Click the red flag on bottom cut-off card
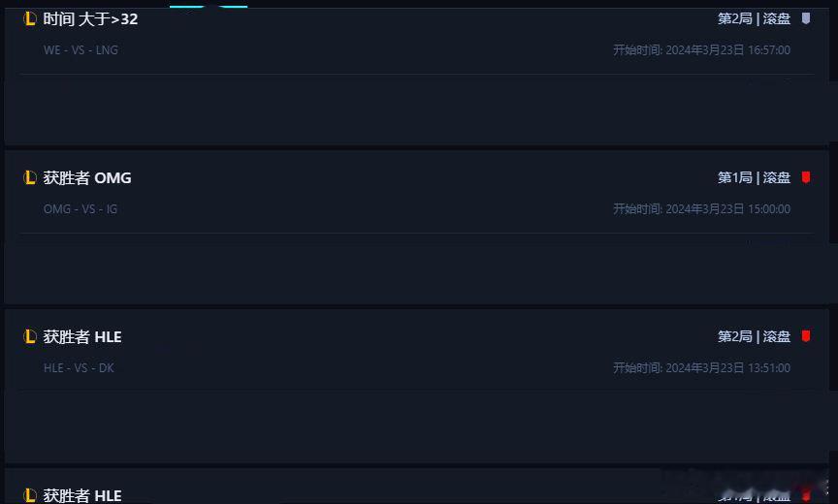The width and height of the screenshot is (838, 504). point(806,494)
